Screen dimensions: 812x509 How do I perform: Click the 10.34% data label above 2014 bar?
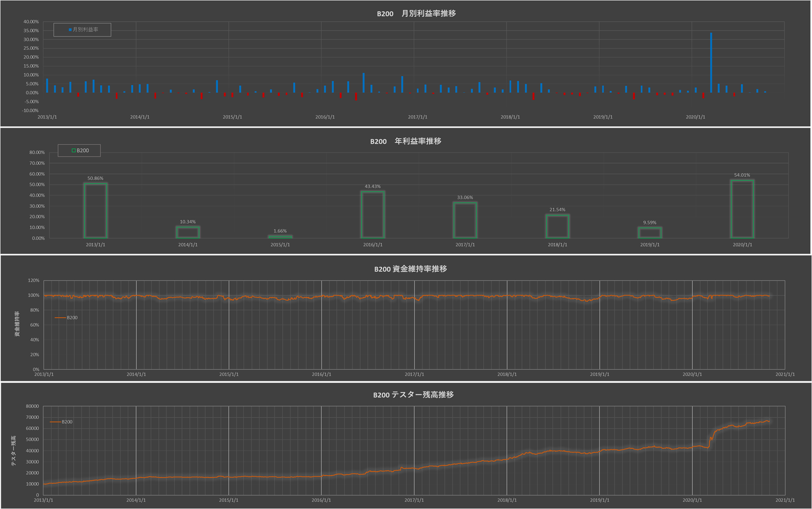coord(188,222)
